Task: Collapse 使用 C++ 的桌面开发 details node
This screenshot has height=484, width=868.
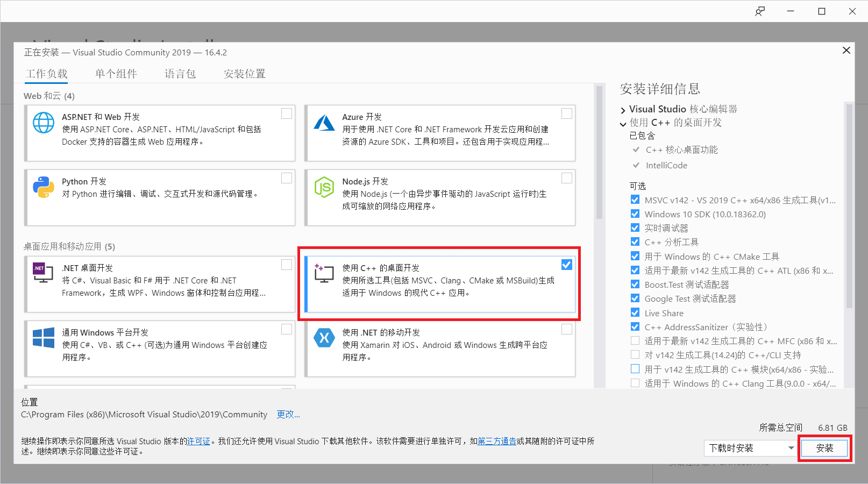Action: 623,124
